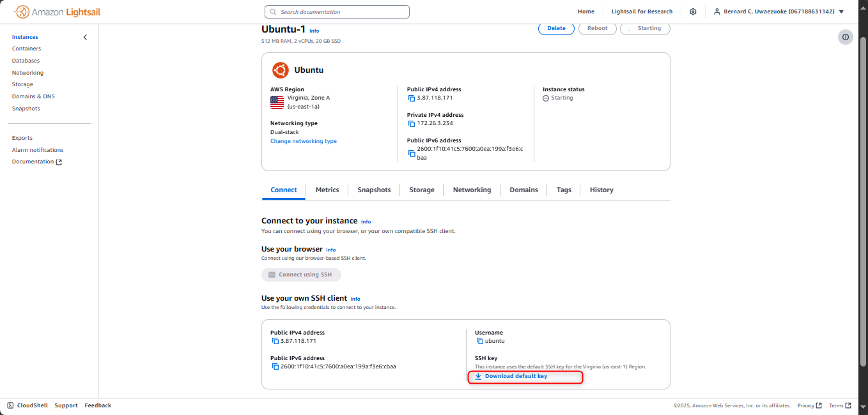
Task: Open Documentation external link in sidebar
Action: (37, 162)
